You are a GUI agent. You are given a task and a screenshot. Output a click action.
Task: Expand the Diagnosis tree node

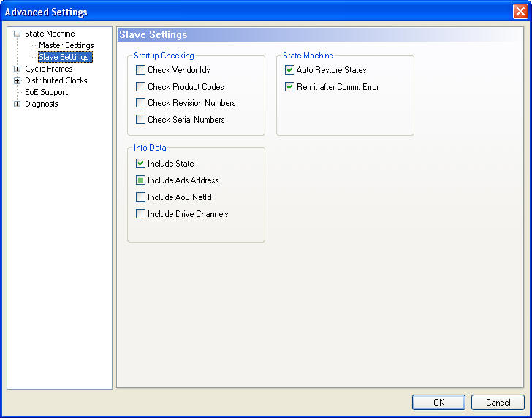[18, 104]
